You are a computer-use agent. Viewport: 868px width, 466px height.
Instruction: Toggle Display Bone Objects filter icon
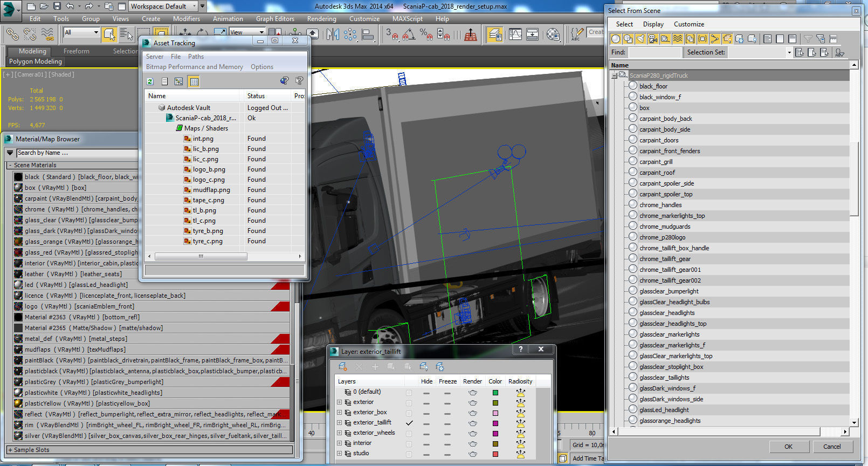tap(715, 39)
